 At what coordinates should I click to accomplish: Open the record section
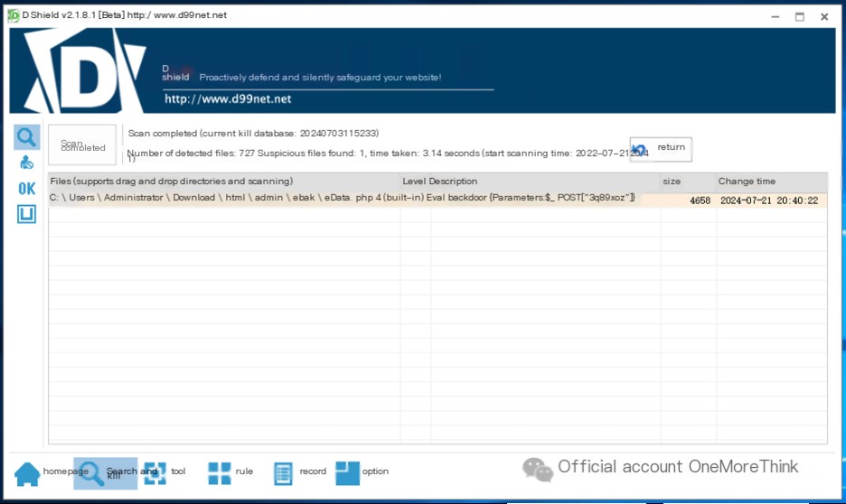click(300, 472)
